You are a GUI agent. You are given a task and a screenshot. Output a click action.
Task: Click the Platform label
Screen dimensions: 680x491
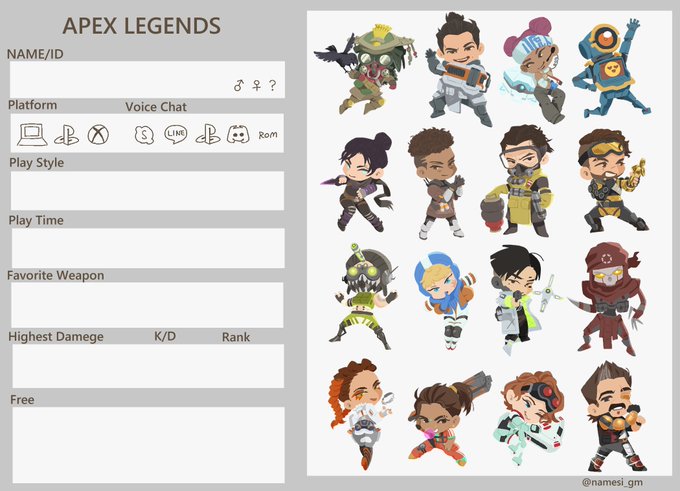pyautogui.click(x=33, y=105)
